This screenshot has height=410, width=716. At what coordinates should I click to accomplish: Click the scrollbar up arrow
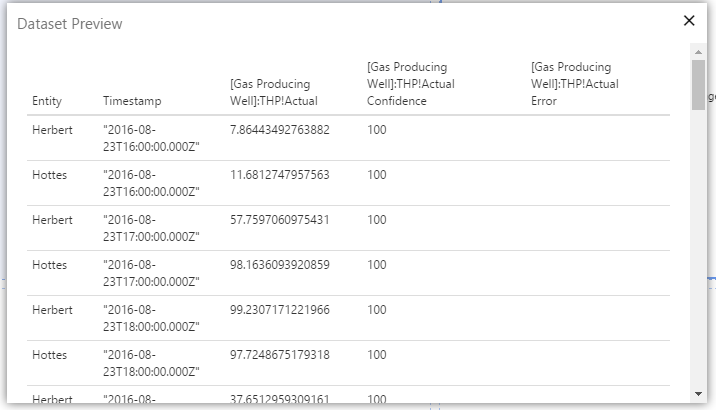(x=698, y=51)
